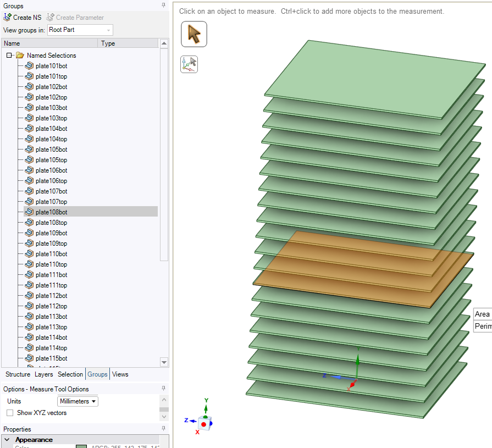Image resolution: width=492 pixels, height=448 pixels.
Task: Select plate110top in the groups list
Action: pos(51,264)
